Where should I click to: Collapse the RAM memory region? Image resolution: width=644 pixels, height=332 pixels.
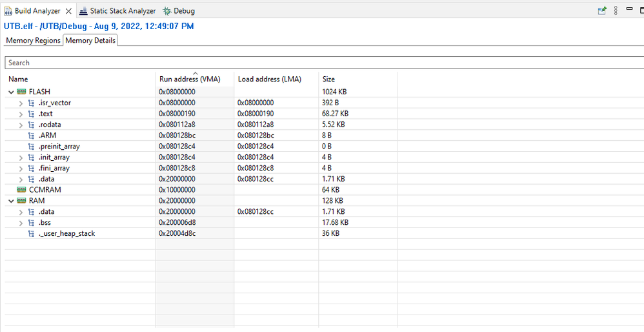point(11,201)
